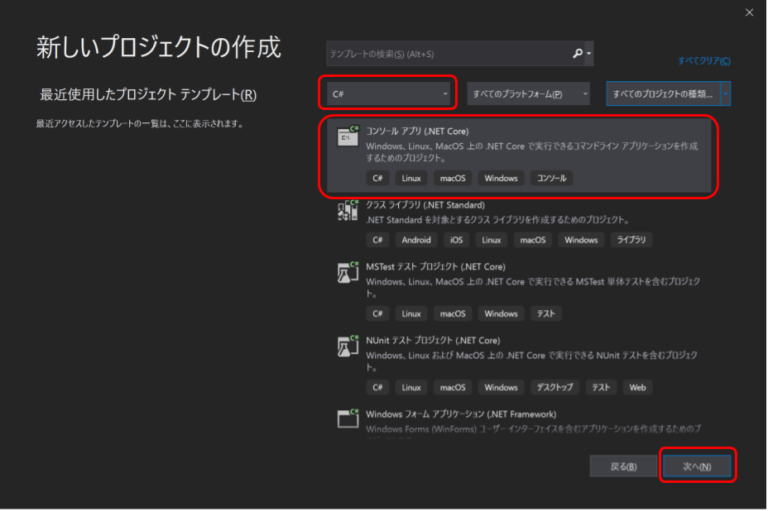Open the C# language filter dropdown
The width and height of the screenshot is (768, 511).
pos(388,94)
